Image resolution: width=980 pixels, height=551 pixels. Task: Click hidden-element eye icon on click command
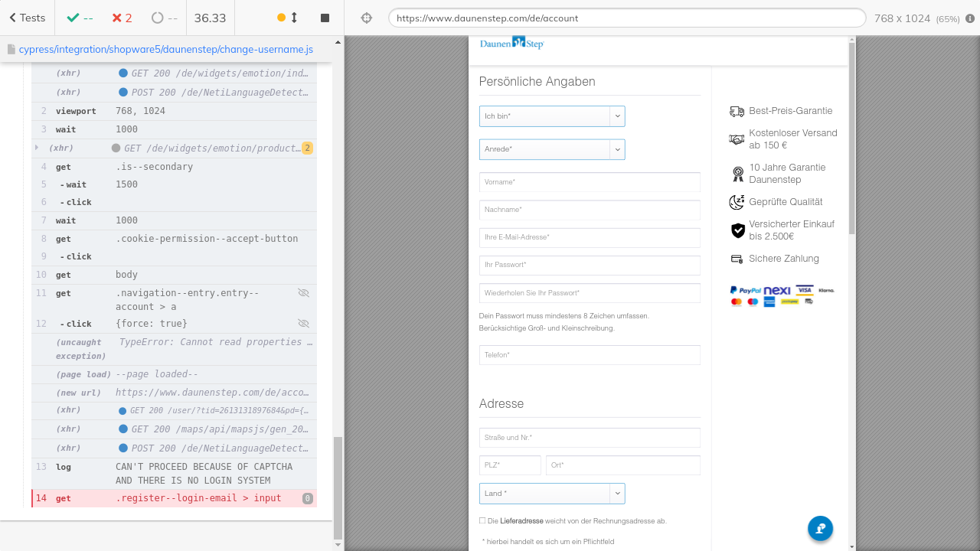click(303, 324)
